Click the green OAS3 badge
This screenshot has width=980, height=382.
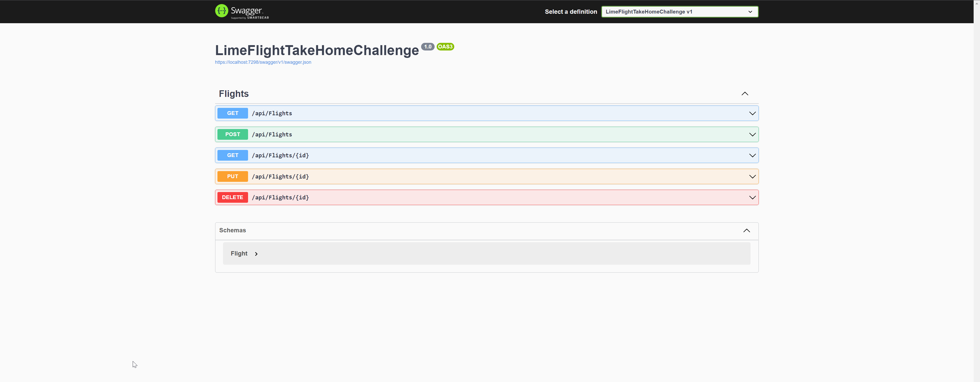445,46
